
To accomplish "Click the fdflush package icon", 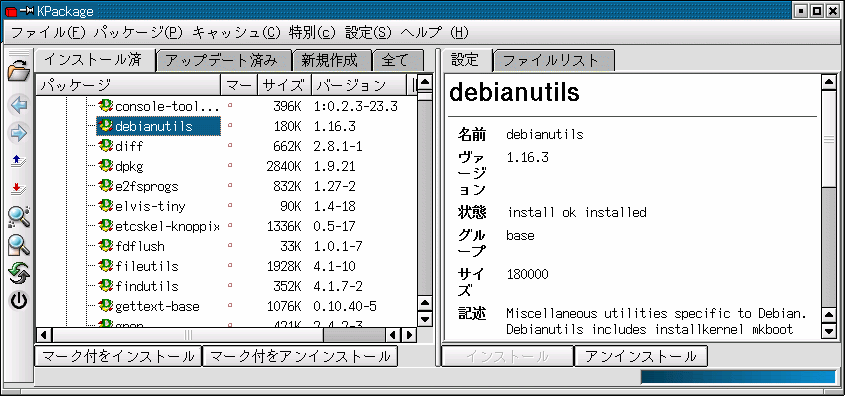I will point(106,246).
